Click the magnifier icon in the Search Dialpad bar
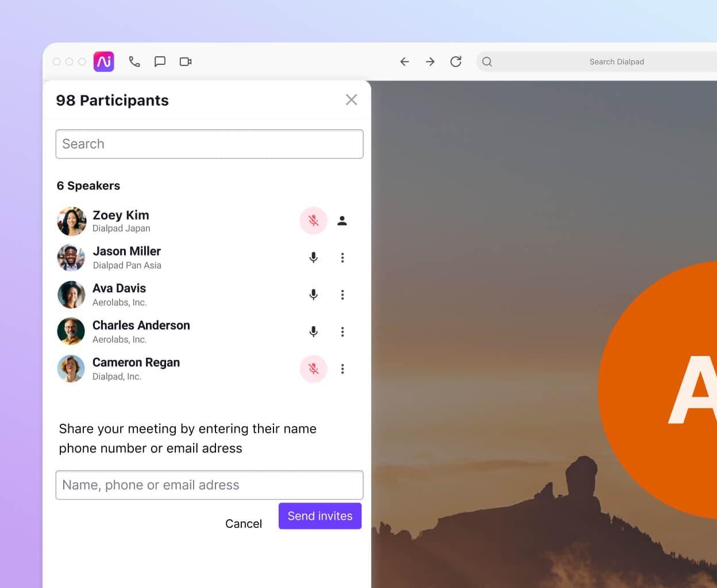The width and height of the screenshot is (717, 588). click(486, 61)
